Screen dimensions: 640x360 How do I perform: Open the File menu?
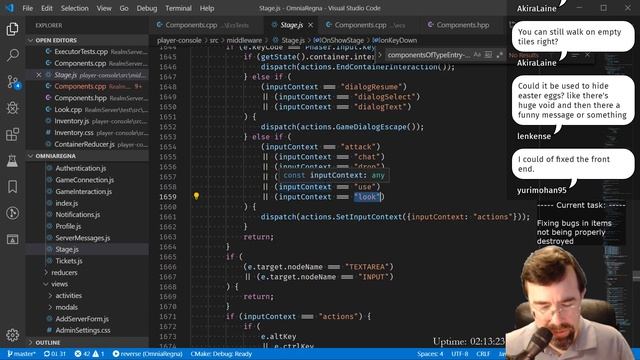[x=28, y=8]
